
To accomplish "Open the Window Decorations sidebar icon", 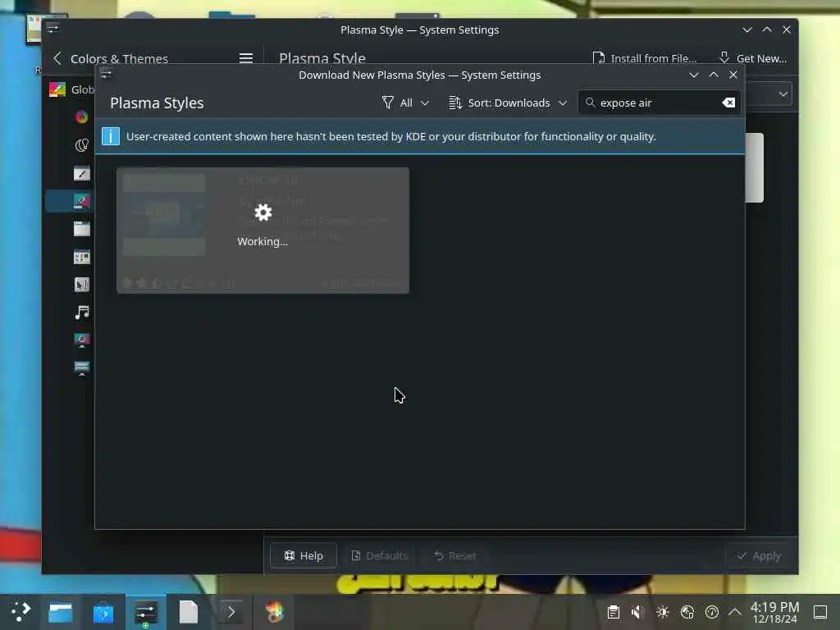I will (x=81, y=229).
